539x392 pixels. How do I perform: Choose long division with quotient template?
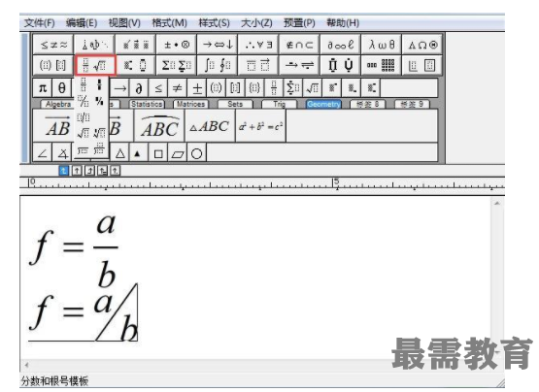pyautogui.click(x=99, y=149)
